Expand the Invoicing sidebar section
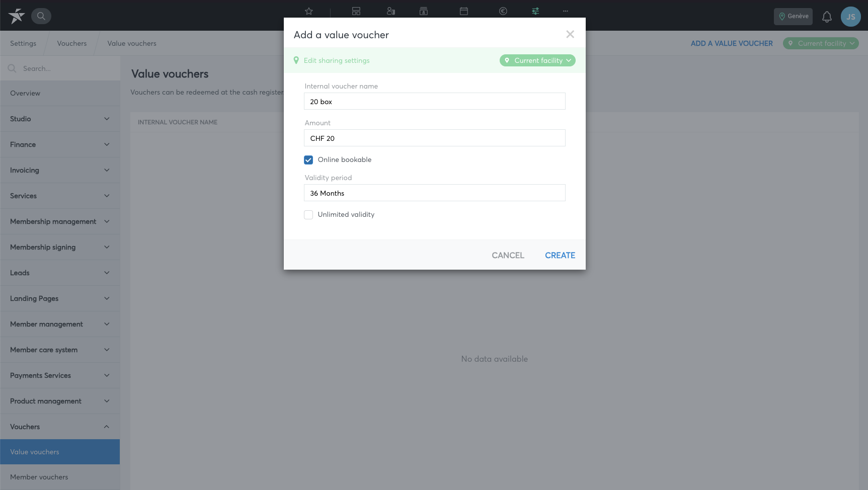Screen dimensions: 868x490 pyautogui.click(x=60, y=170)
